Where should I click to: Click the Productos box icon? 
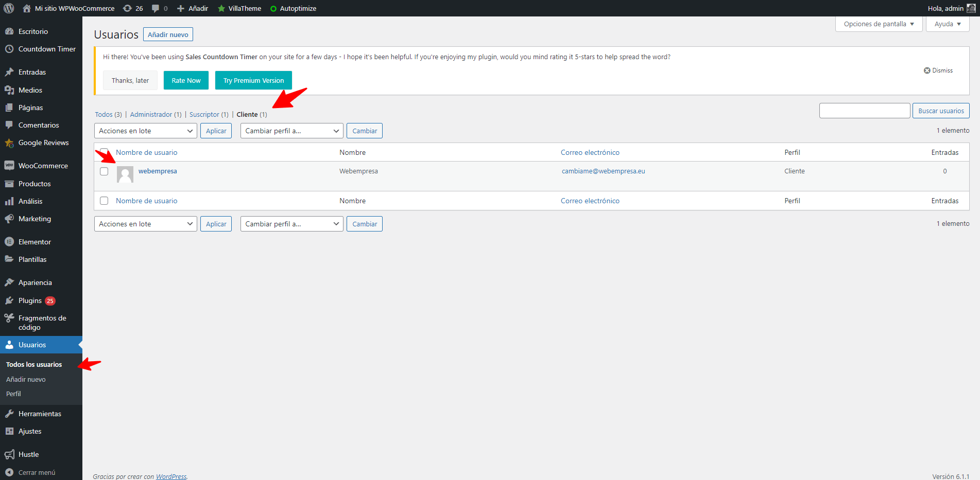(x=9, y=184)
